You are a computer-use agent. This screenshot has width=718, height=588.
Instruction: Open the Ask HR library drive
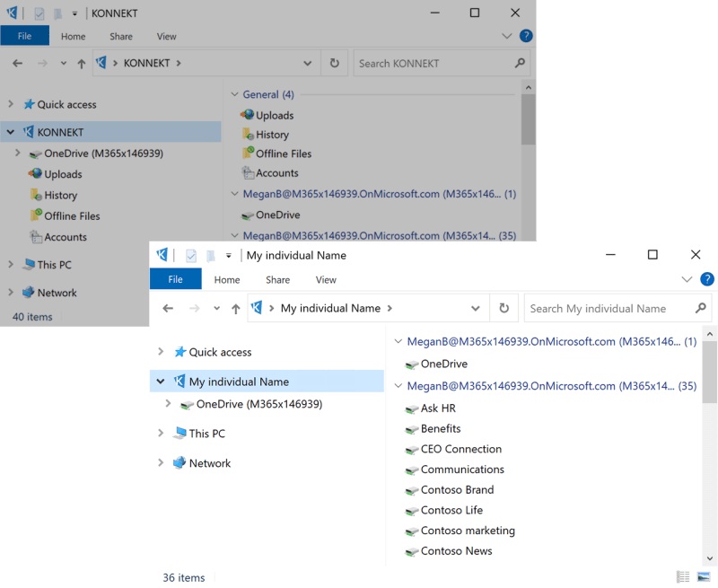438,408
